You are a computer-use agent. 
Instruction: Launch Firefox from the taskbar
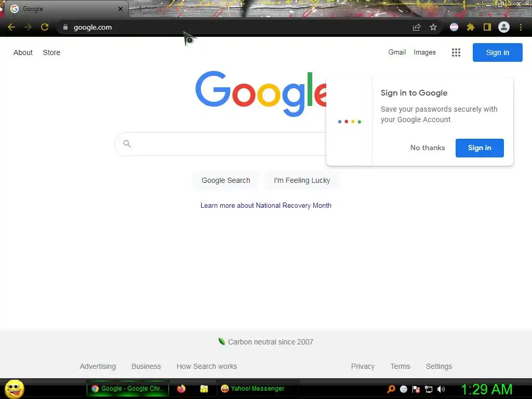point(181,389)
